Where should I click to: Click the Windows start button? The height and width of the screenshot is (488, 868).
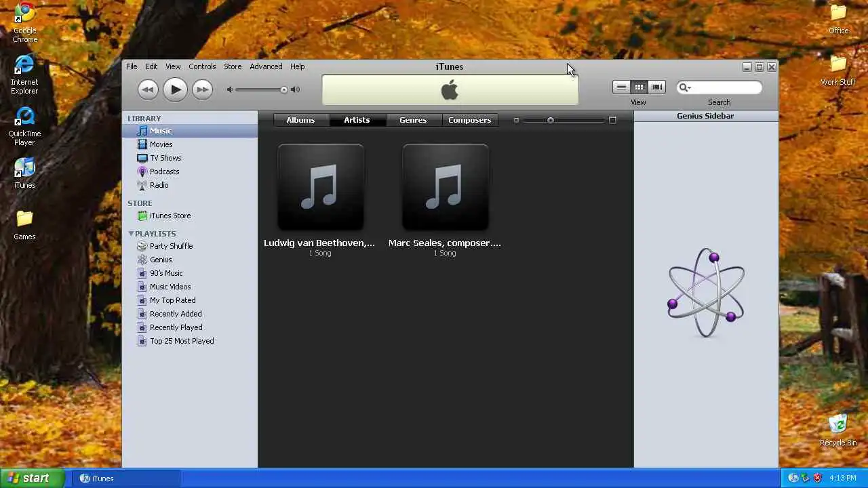click(x=32, y=478)
